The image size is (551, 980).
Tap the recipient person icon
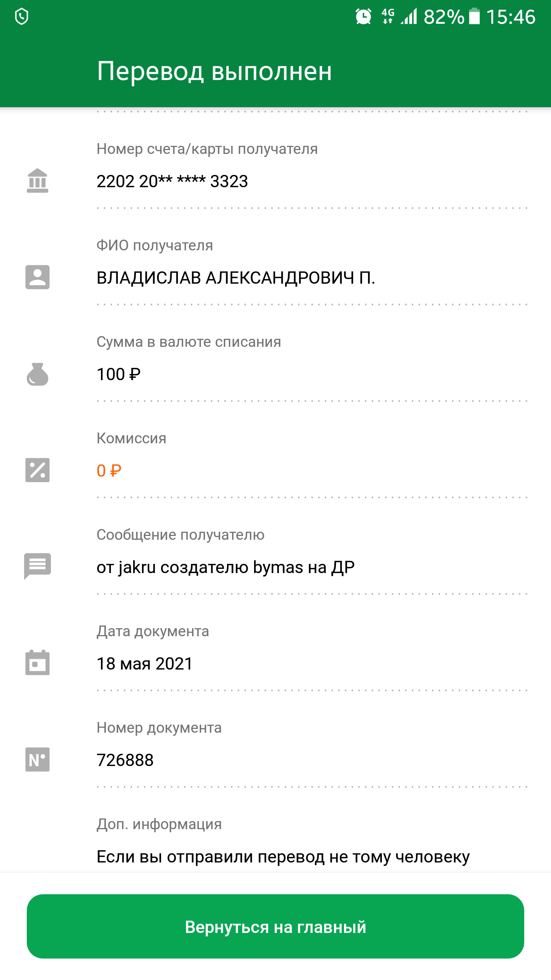37,277
